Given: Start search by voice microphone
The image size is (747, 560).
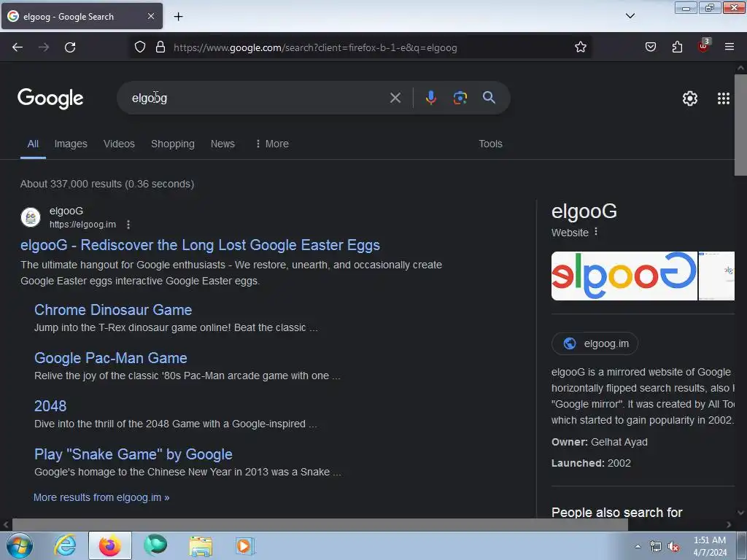Looking at the screenshot, I should (430, 98).
